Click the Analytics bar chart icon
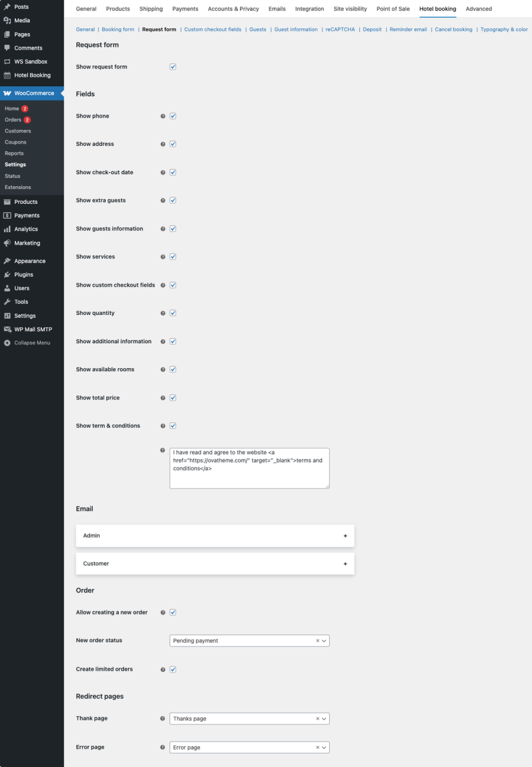Screen dimensions: 532x767 click(x=7, y=229)
